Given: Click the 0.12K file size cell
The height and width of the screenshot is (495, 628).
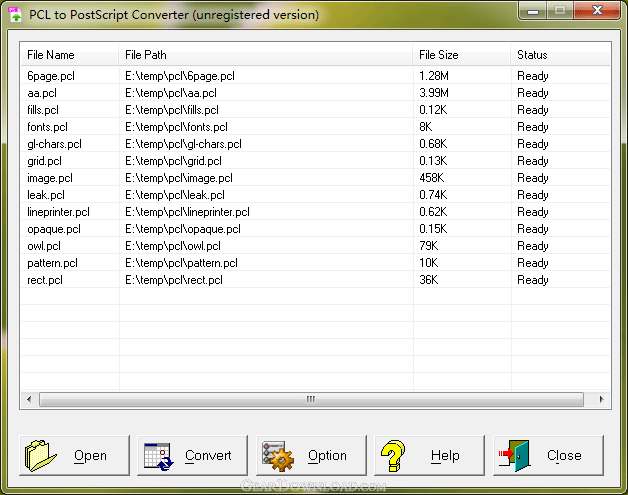Looking at the screenshot, I should pos(433,110).
